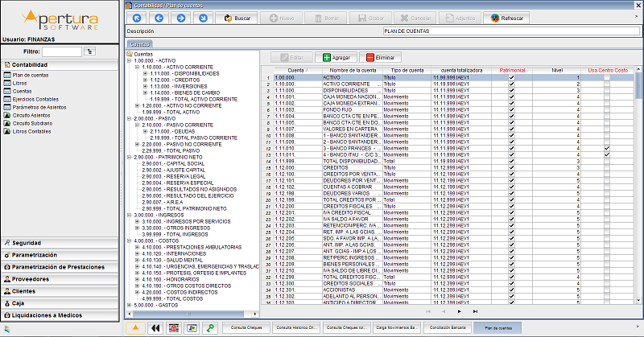Expand the 1.12.000 CREDITOS tree node
This screenshot has height=337, width=644.
pos(144,80)
